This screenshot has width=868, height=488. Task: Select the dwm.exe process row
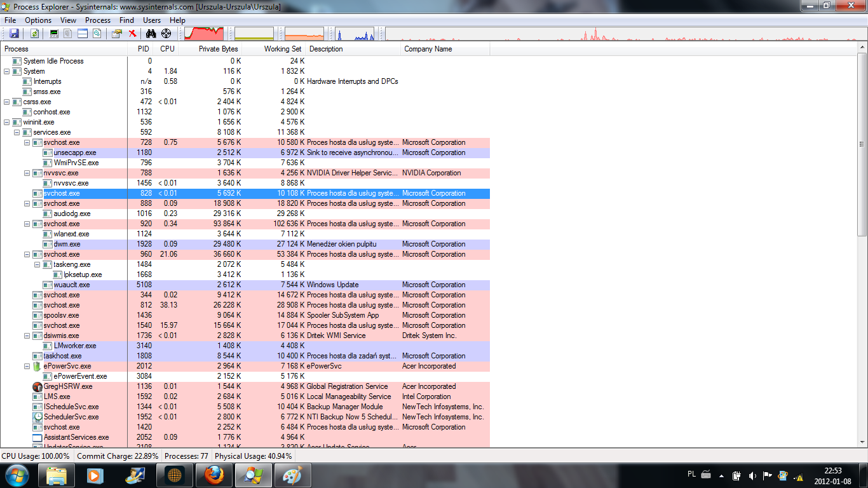tap(245, 244)
